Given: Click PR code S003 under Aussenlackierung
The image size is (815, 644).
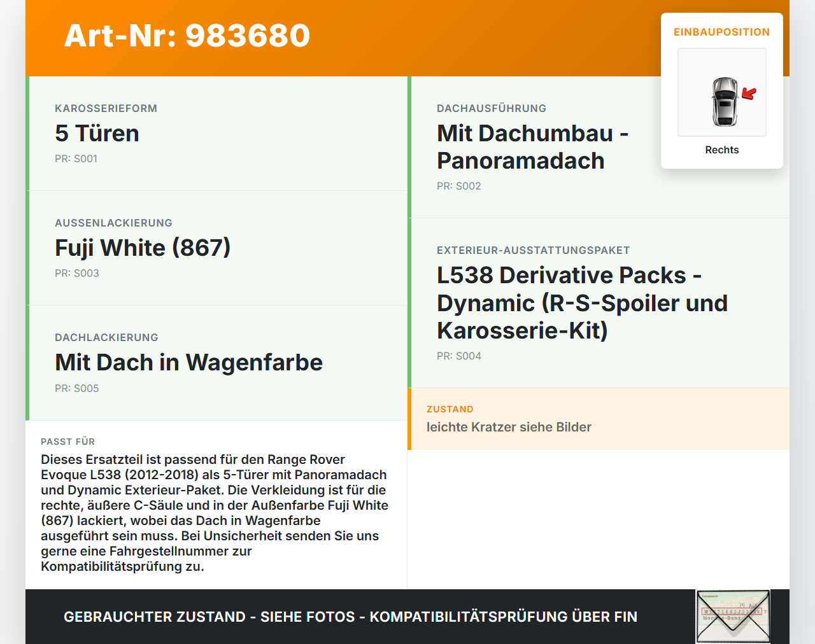Looking at the screenshot, I should tap(76, 273).
